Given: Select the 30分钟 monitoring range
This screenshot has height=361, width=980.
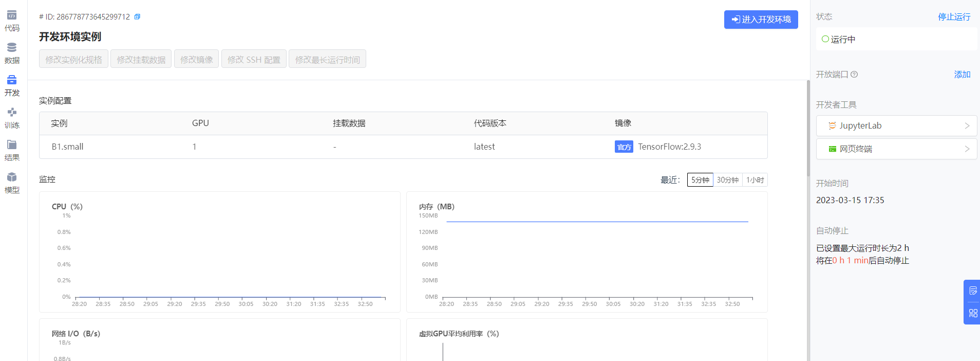Looking at the screenshot, I should (728, 180).
